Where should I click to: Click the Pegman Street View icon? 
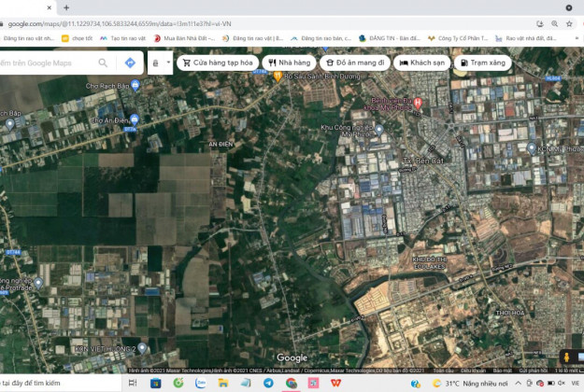(566, 356)
